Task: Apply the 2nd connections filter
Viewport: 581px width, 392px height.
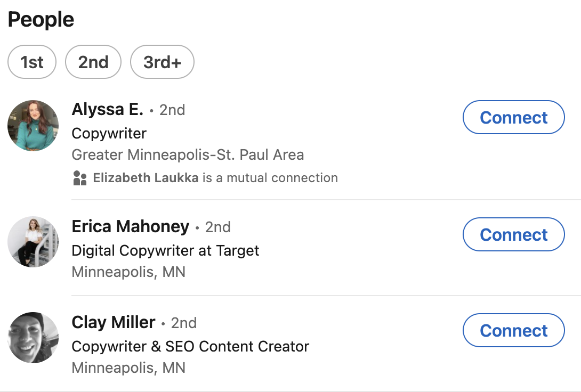Action: [93, 62]
